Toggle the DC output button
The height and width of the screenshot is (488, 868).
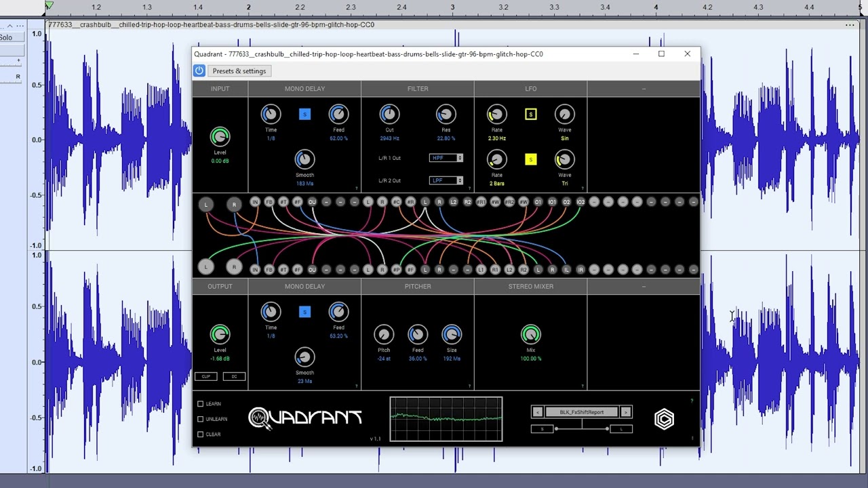pos(234,376)
